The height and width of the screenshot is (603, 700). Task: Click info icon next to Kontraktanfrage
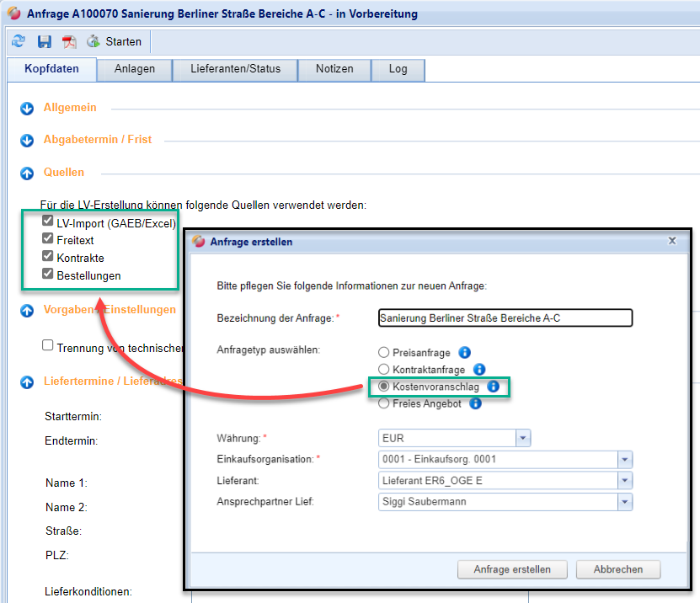tap(479, 369)
